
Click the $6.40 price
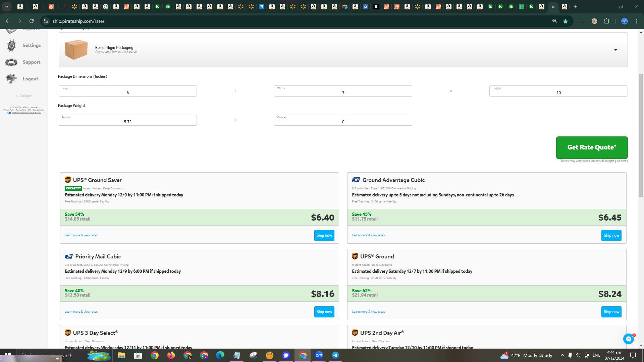(323, 218)
